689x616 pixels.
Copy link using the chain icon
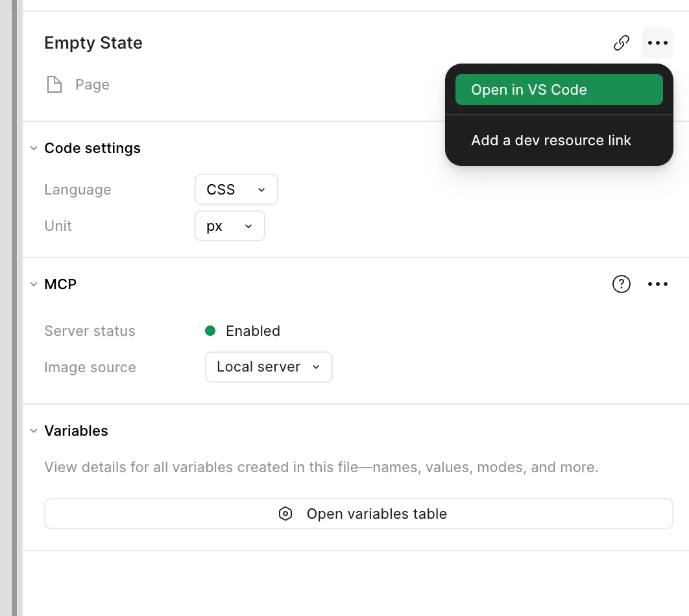(x=622, y=43)
